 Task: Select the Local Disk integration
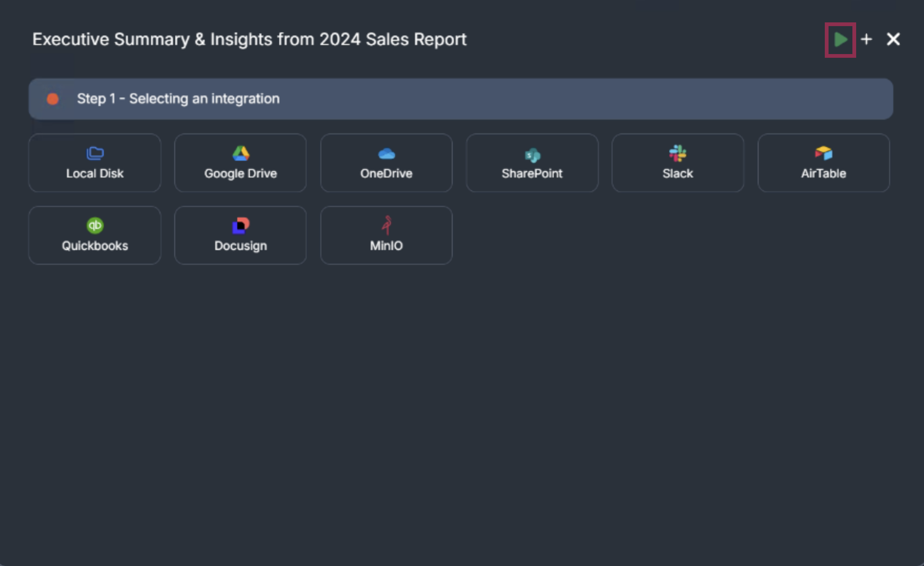95,163
